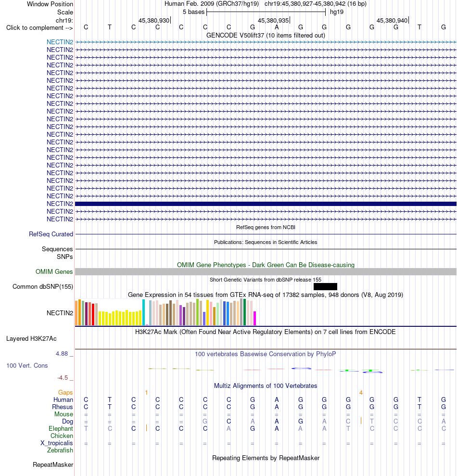Click the orange insertion bar in the Dog row
The height and width of the screenshot is (476, 457).
361,421
